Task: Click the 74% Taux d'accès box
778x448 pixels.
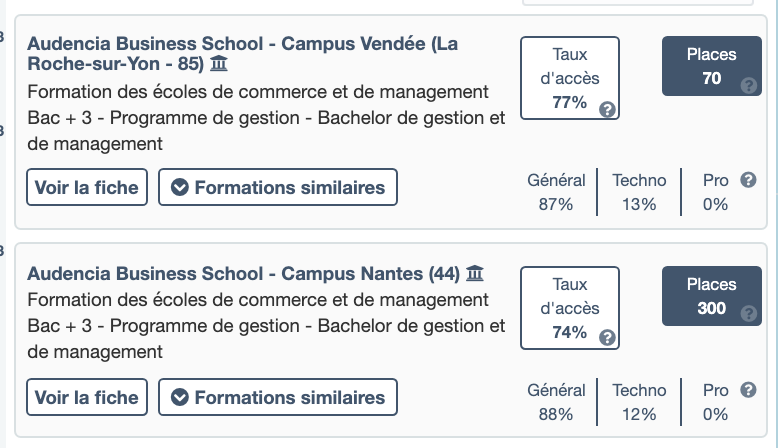Action: click(570, 307)
